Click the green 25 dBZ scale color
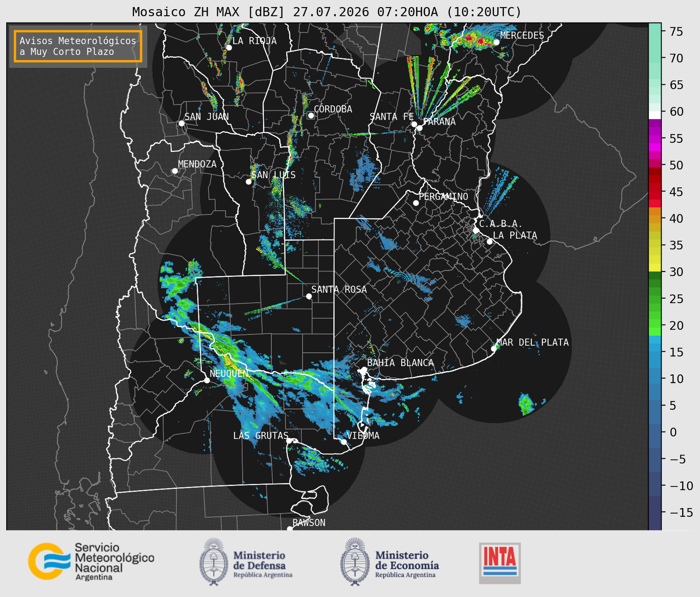Screen dimensions: 700x597 tap(655, 298)
